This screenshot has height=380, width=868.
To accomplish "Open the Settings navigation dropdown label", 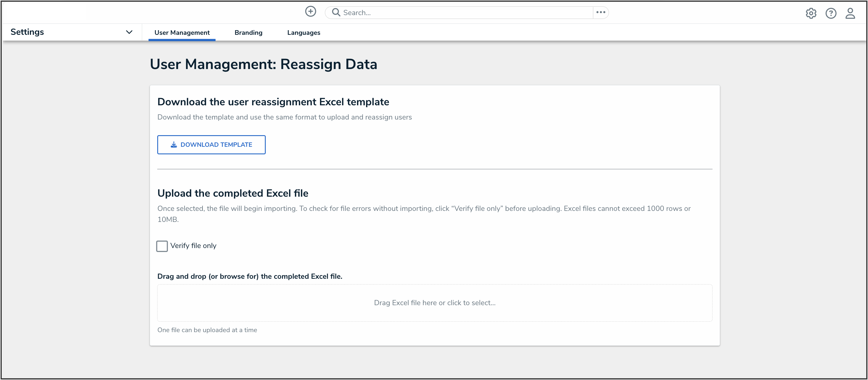I will [x=27, y=32].
